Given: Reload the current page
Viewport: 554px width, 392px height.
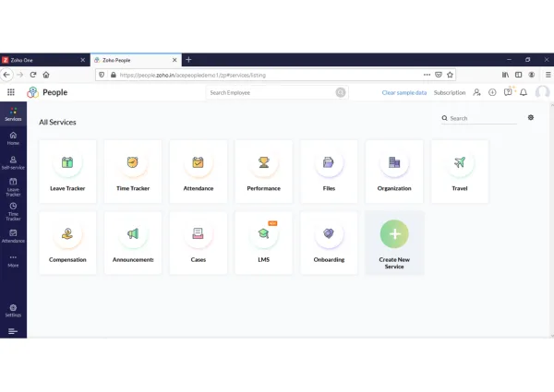Looking at the screenshot, I should [33, 75].
